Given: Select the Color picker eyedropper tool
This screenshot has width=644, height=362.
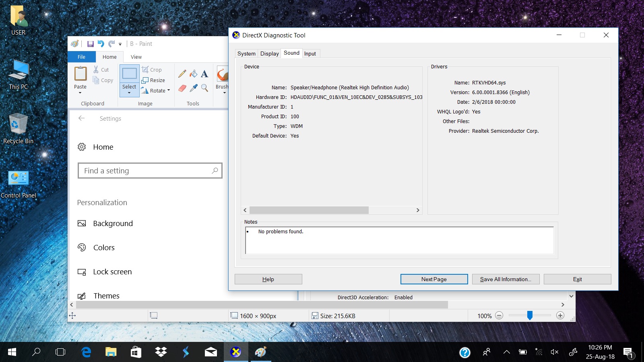Looking at the screenshot, I should (194, 88).
